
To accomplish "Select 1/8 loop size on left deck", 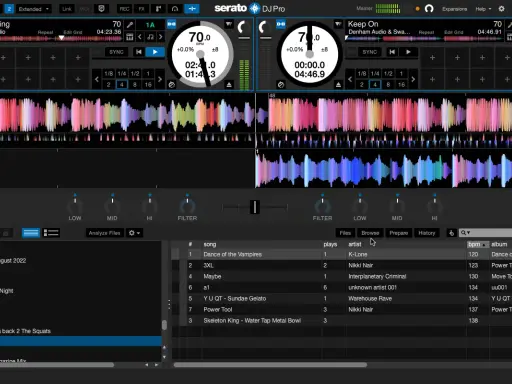I will pyautogui.click(x=109, y=73).
